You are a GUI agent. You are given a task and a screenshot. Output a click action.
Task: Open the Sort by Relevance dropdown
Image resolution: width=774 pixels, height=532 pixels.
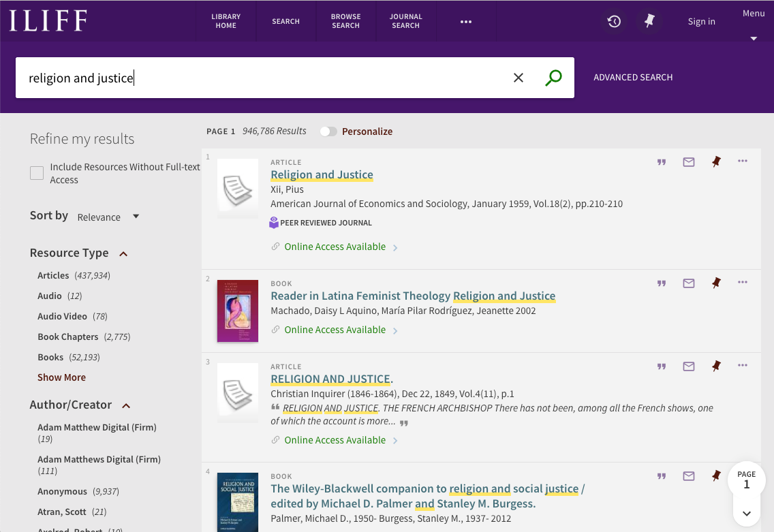pos(108,217)
